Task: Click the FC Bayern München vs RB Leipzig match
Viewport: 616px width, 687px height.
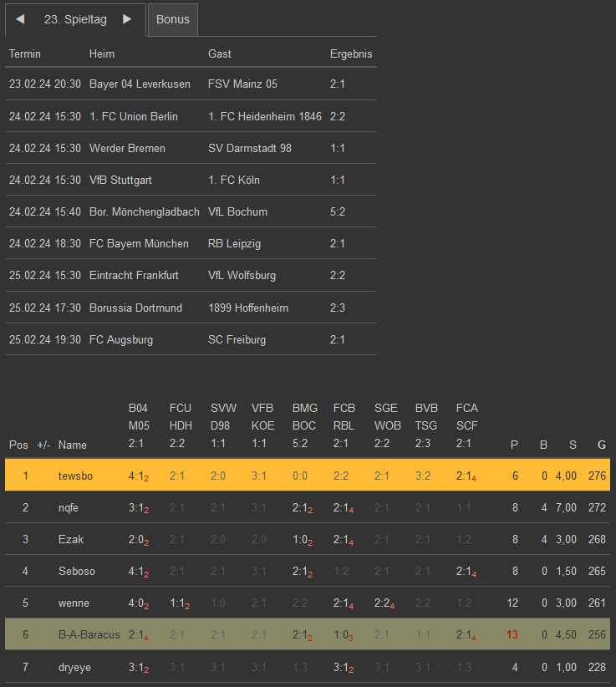Action: [x=191, y=243]
